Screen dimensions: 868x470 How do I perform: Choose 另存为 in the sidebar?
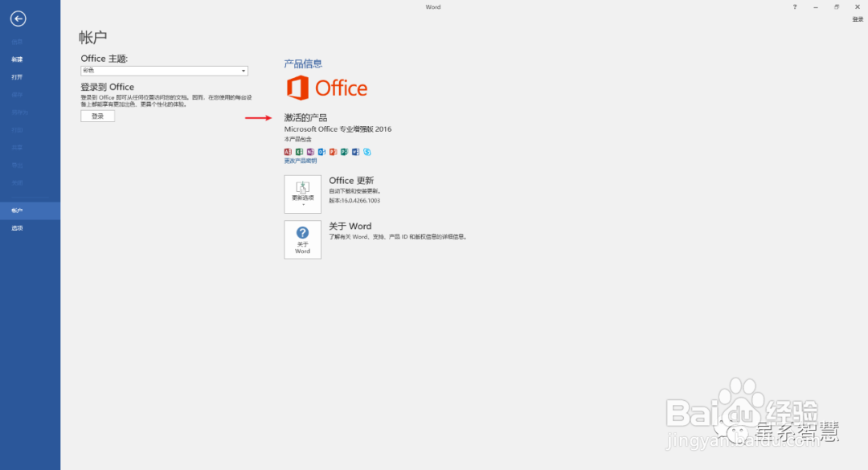pyautogui.click(x=19, y=112)
